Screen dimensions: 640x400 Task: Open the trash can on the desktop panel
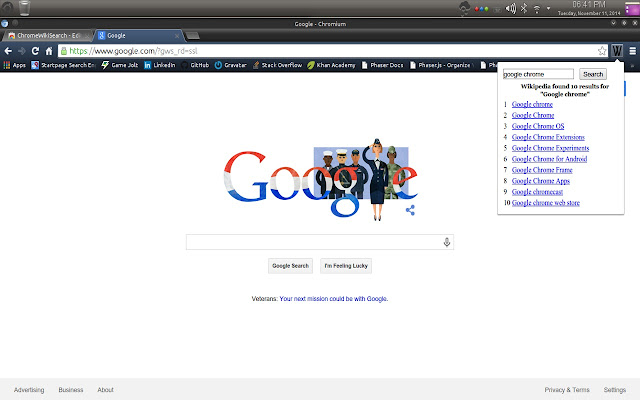coord(24,8)
